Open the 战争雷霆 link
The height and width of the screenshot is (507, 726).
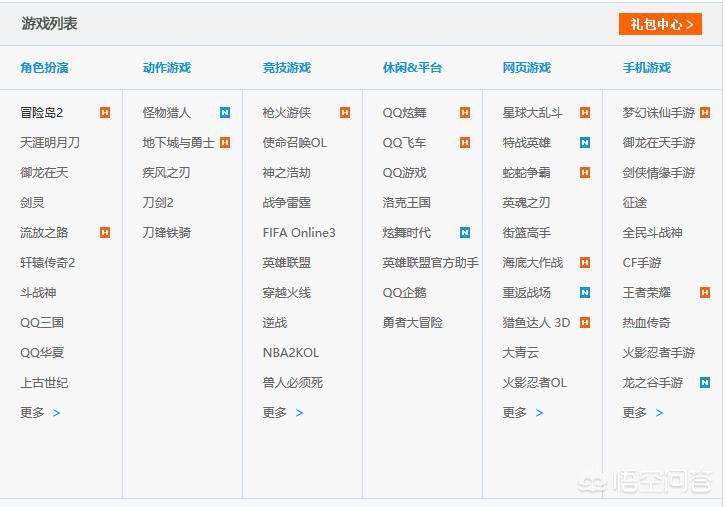point(287,202)
